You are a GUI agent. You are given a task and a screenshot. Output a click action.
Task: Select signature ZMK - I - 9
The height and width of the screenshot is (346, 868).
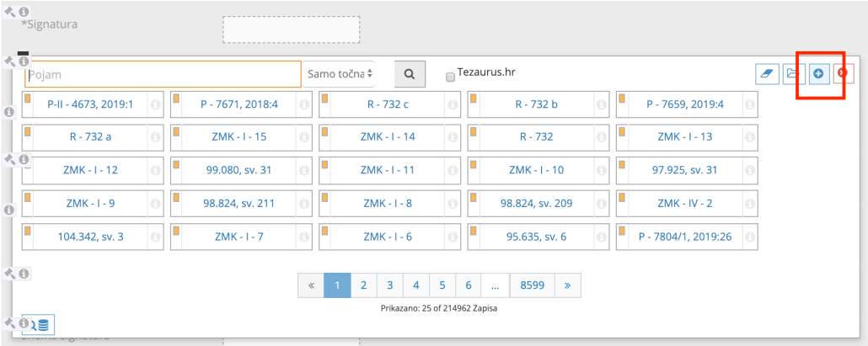[91, 204]
